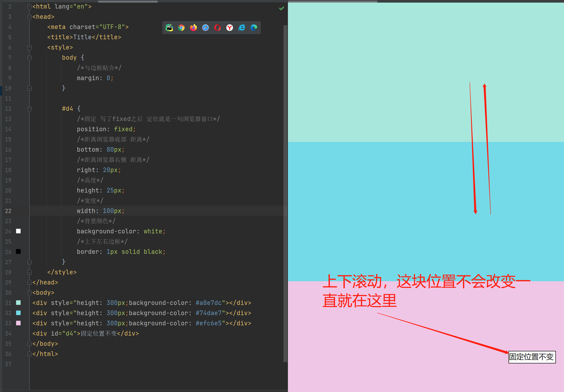Screen dimensions: 564x392
Task: Click the '<div id="d4">' line in editor
Action: point(85,333)
